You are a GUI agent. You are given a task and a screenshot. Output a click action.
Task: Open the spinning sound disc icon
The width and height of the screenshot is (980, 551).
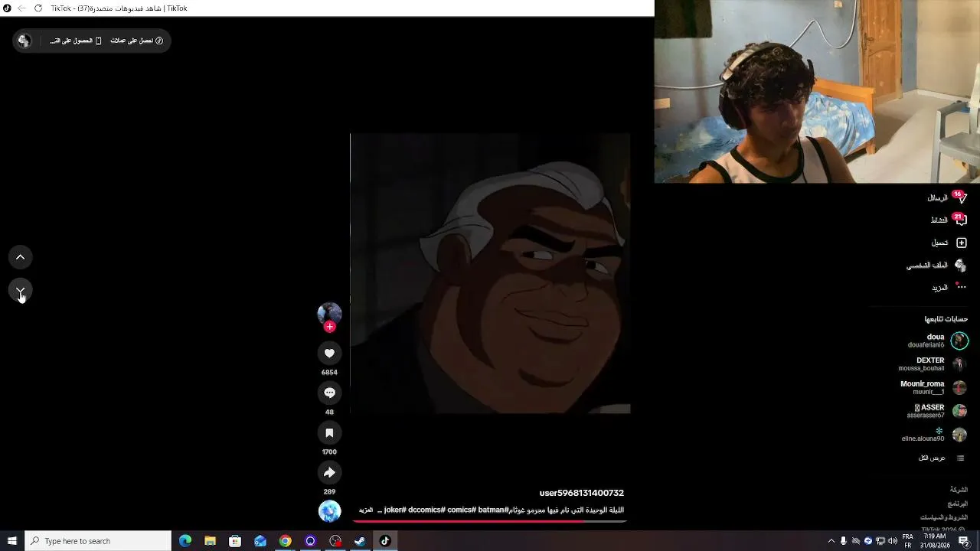click(329, 511)
